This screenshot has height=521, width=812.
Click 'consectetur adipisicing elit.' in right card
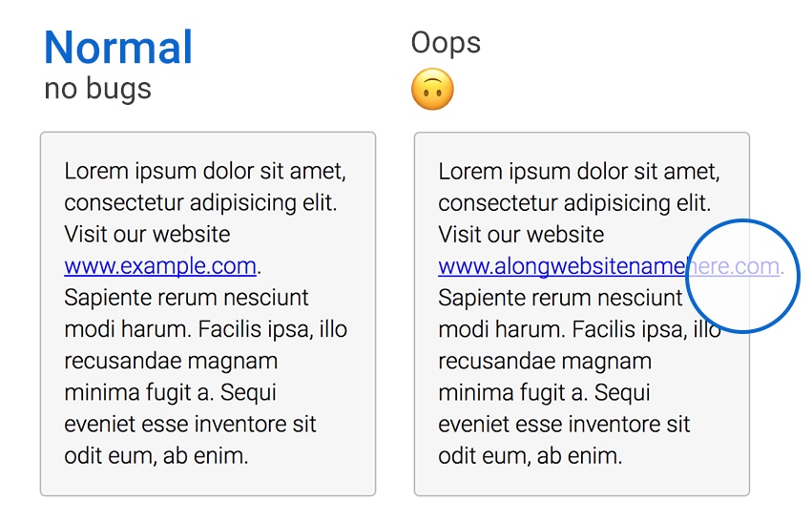tap(574, 203)
